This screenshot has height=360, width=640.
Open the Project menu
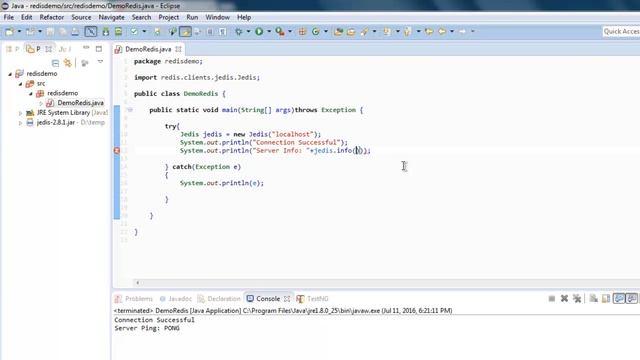click(x=169, y=17)
